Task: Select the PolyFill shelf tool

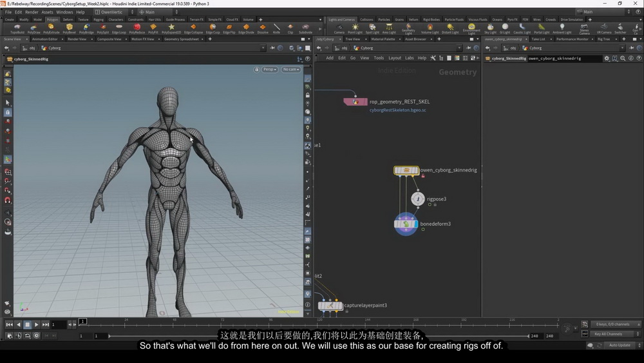Action: [153, 29]
